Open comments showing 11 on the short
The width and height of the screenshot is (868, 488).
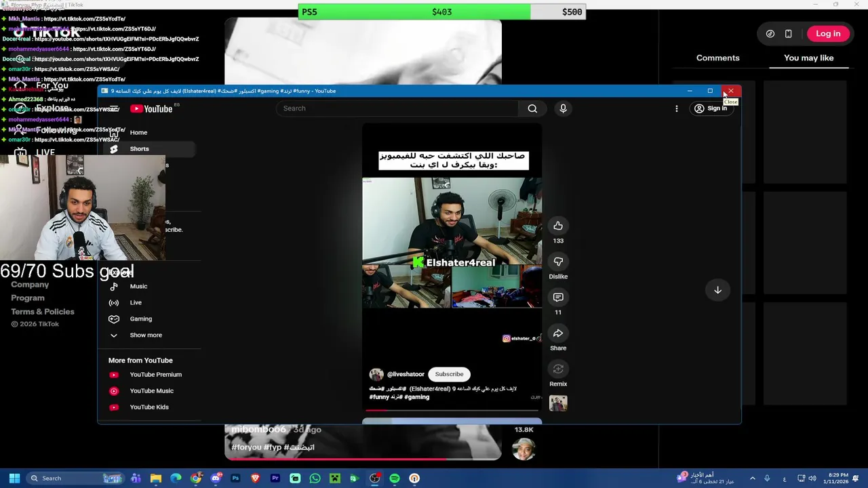pyautogui.click(x=558, y=298)
